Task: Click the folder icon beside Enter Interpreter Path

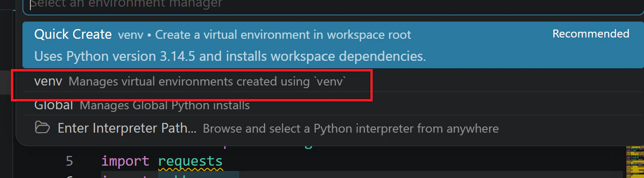Action: tap(42, 128)
